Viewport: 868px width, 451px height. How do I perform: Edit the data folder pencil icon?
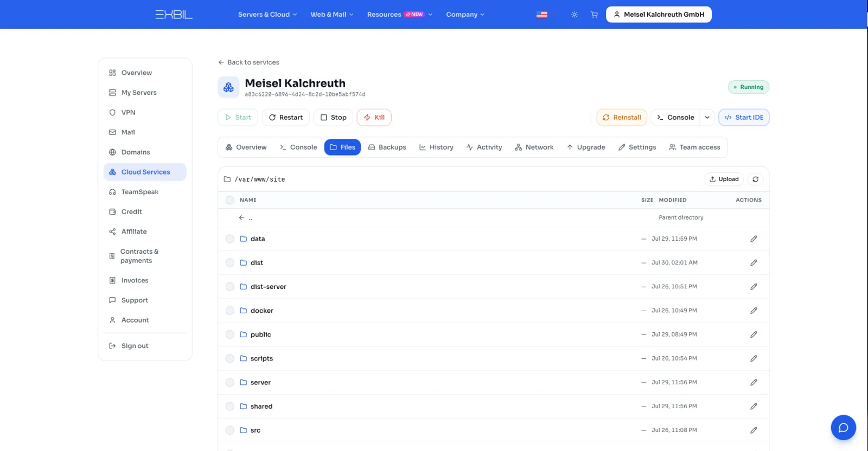[754, 239]
